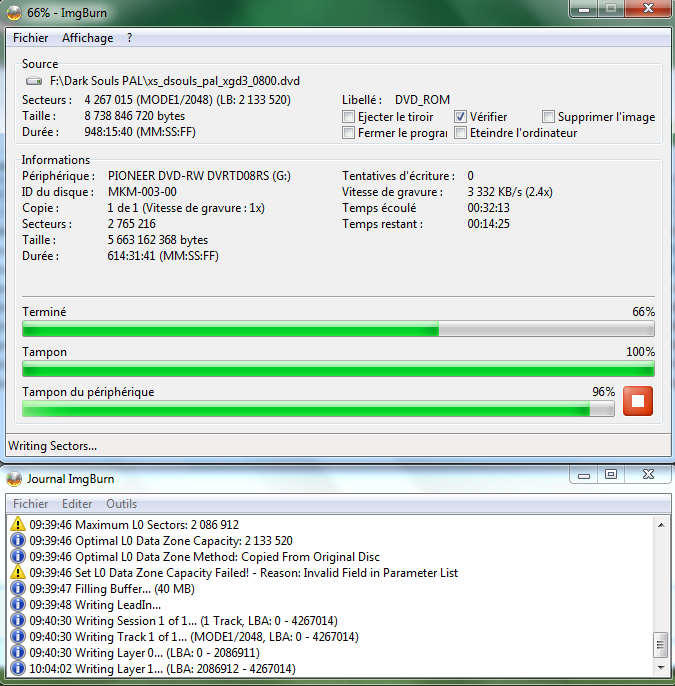675x686 pixels.
Task: Minimize the ImgBurn main window
Action: (584, 9)
